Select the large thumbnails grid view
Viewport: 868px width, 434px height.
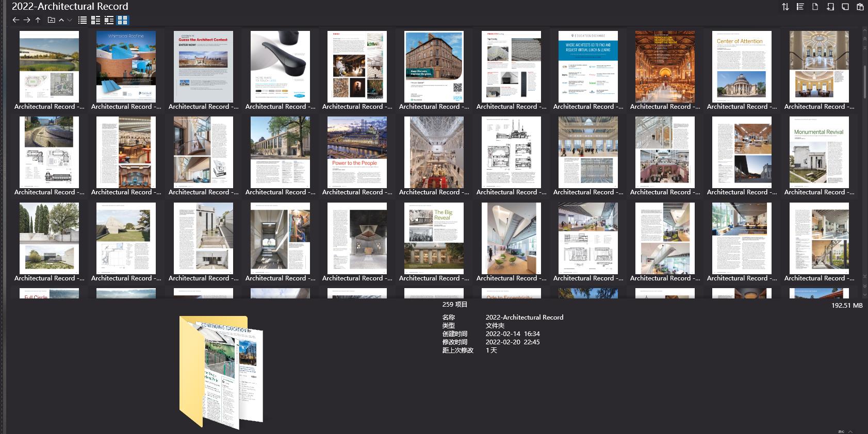(x=122, y=20)
